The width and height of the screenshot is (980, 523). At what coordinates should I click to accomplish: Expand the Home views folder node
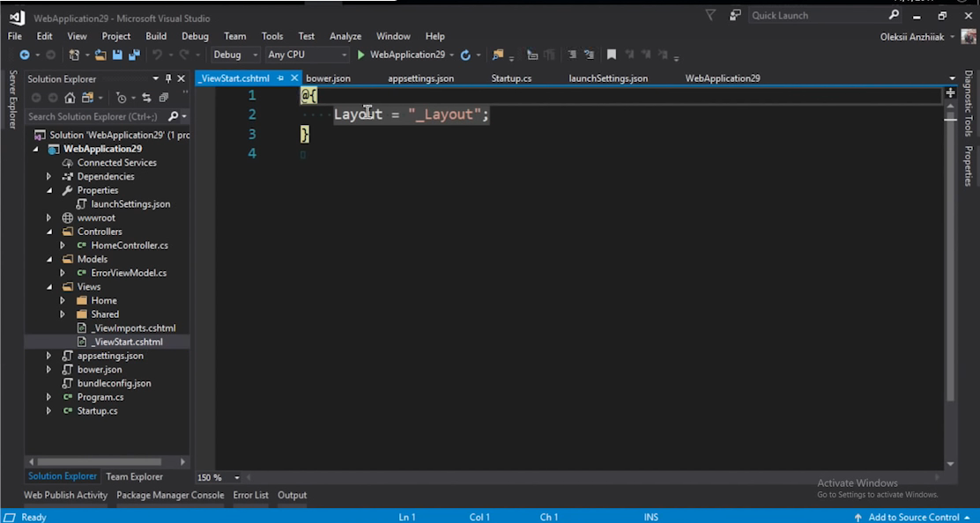tap(63, 300)
